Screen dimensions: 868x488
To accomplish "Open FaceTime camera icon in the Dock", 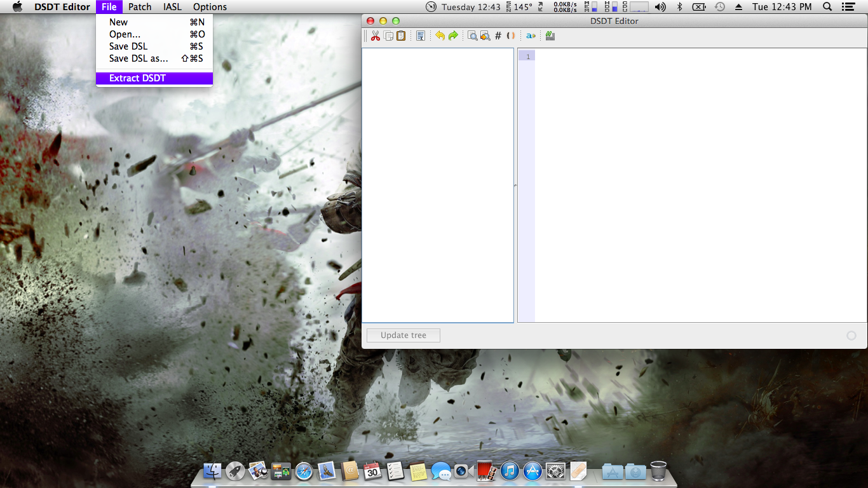I will click(x=464, y=471).
